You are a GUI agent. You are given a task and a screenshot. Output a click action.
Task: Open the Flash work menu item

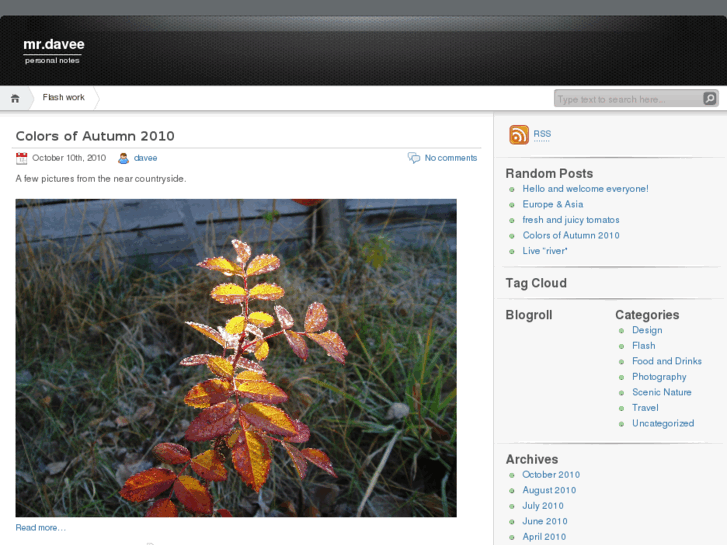pyautogui.click(x=64, y=97)
